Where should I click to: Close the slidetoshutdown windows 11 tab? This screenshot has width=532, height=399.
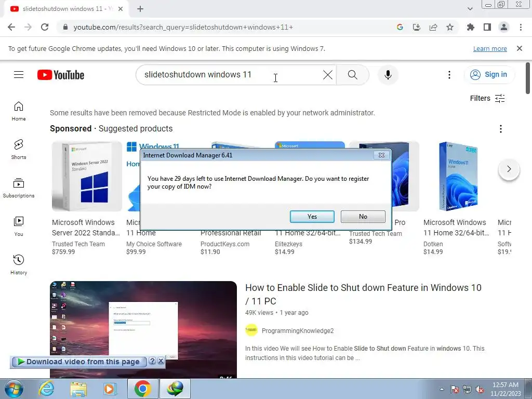tap(121, 9)
